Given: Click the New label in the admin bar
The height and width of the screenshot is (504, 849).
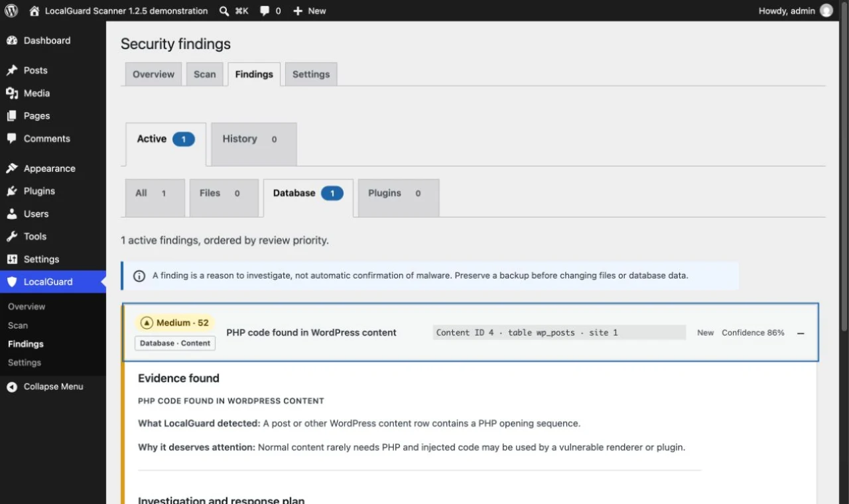Looking at the screenshot, I should click(x=317, y=11).
